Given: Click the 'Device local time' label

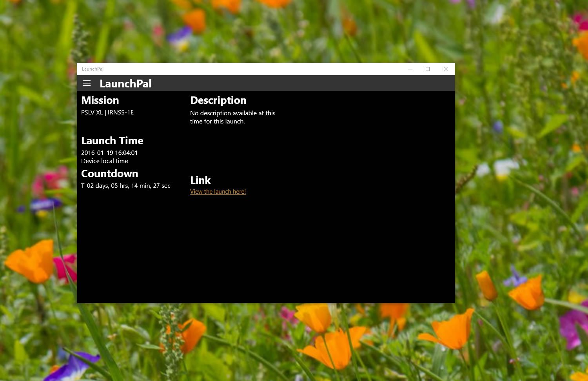Looking at the screenshot, I should [x=105, y=161].
